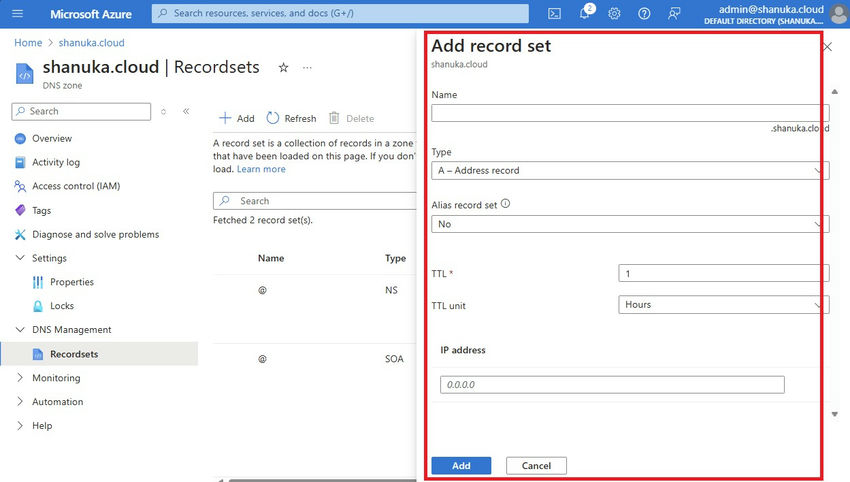Click the Access control (IAM) icon

(x=20, y=187)
